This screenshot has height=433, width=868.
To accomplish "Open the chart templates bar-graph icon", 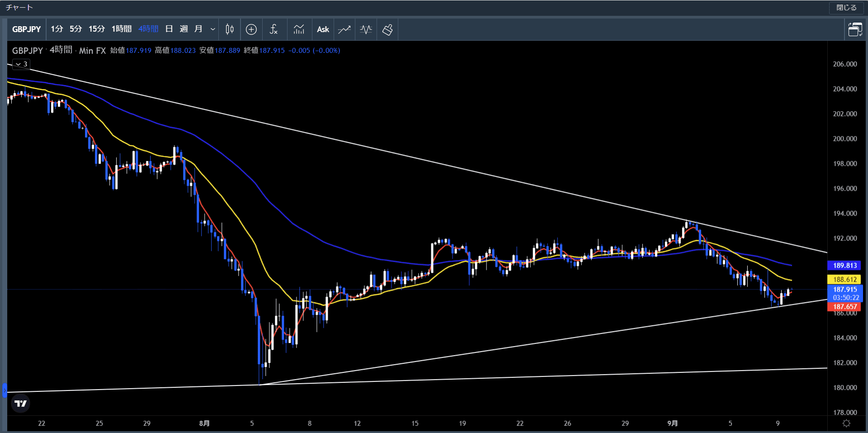I will click(x=299, y=29).
